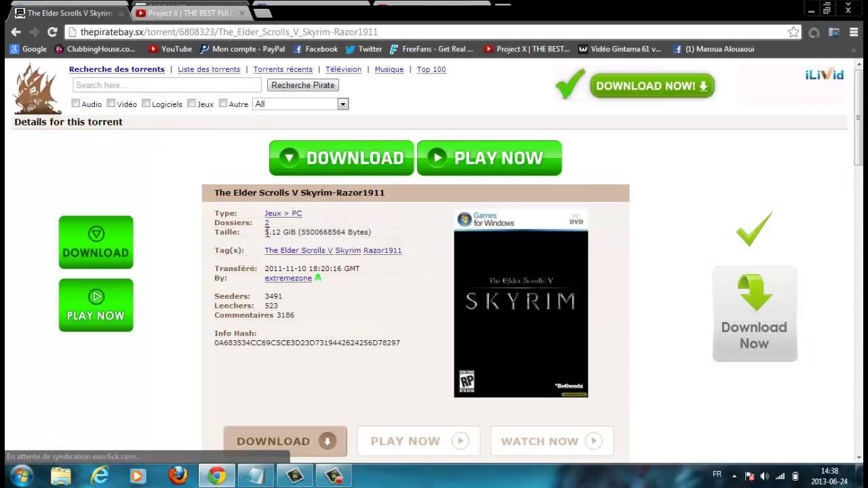This screenshot has height=488, width=868.
Task: Click the browser forward arrow
Action: [x=34, y=32]
